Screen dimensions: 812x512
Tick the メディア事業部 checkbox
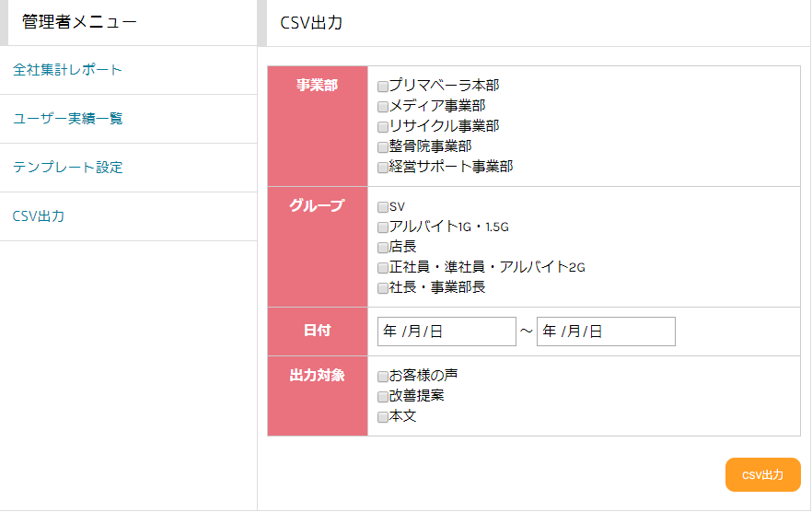(x=383, y=107)
